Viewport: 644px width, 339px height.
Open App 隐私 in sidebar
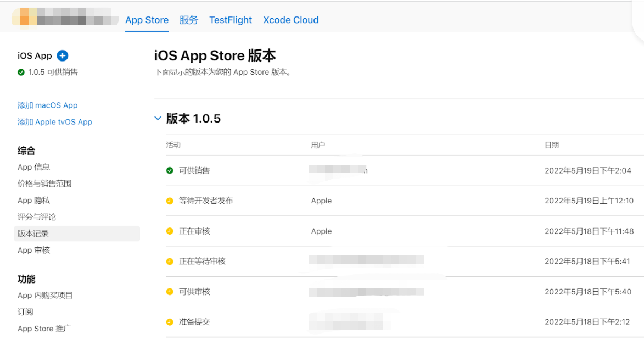click(33, 201)
